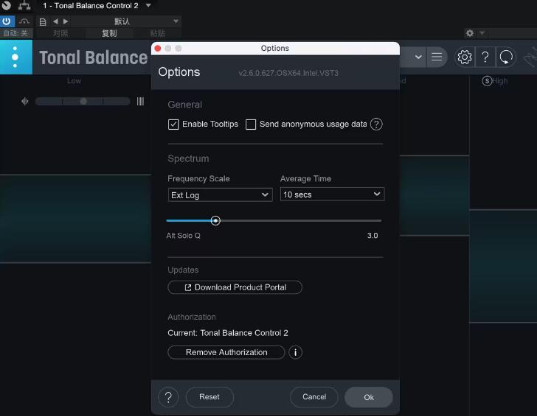
Task: Click the three-bar meter icon beside Low slider
Action: [140, 101]
